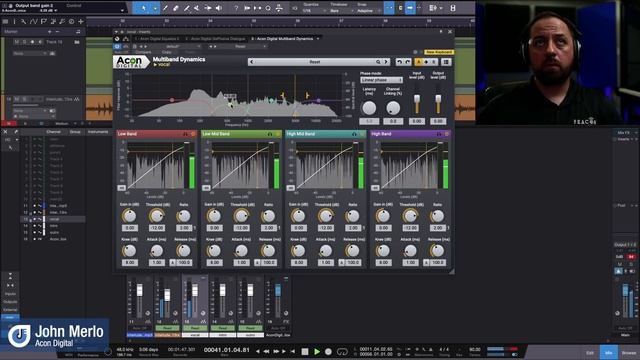
Task: Click solo headphone icon on High Band
Action: [x=439, y=134]
